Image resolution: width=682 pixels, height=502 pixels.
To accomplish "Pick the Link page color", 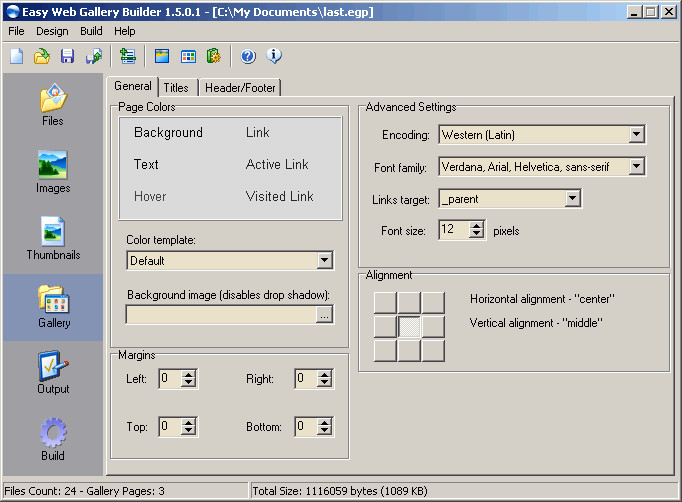I will tap(257, 132).
